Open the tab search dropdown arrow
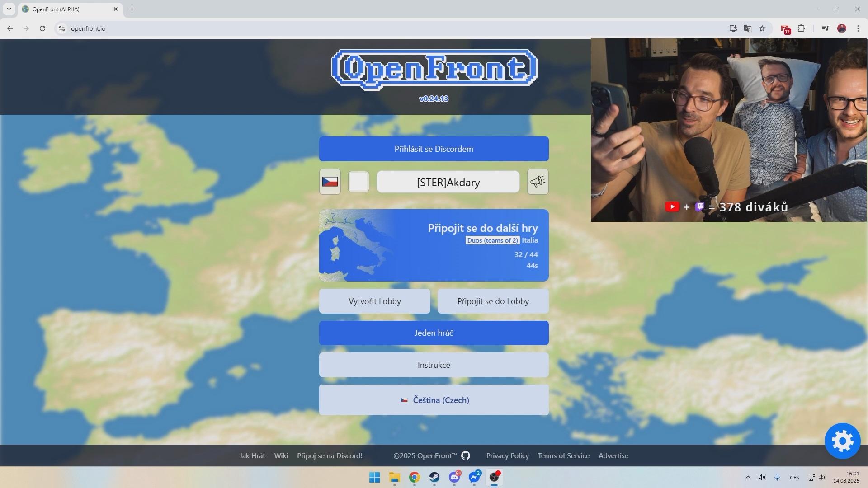This screenshot has height=488, width=868. click(9, 9)
